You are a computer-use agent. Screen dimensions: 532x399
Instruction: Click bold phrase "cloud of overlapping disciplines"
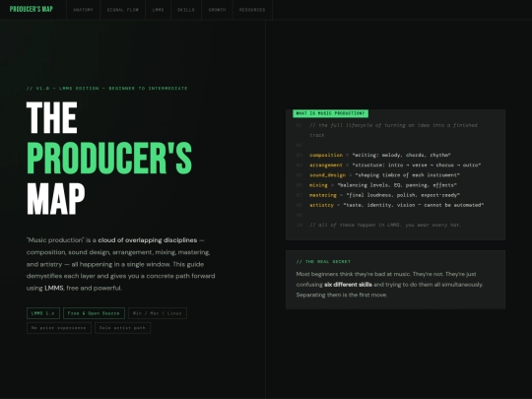pos(148,240)
